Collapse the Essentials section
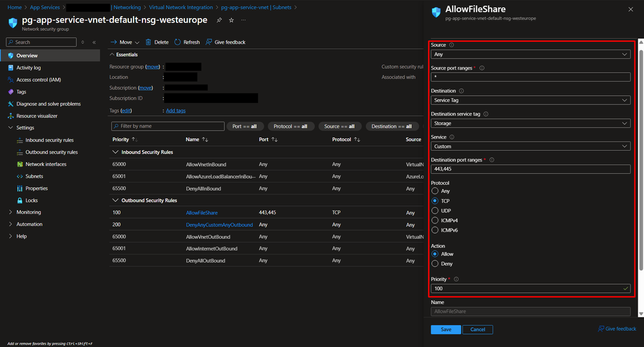This screenshot has height=347, width=644. [112, 55]
